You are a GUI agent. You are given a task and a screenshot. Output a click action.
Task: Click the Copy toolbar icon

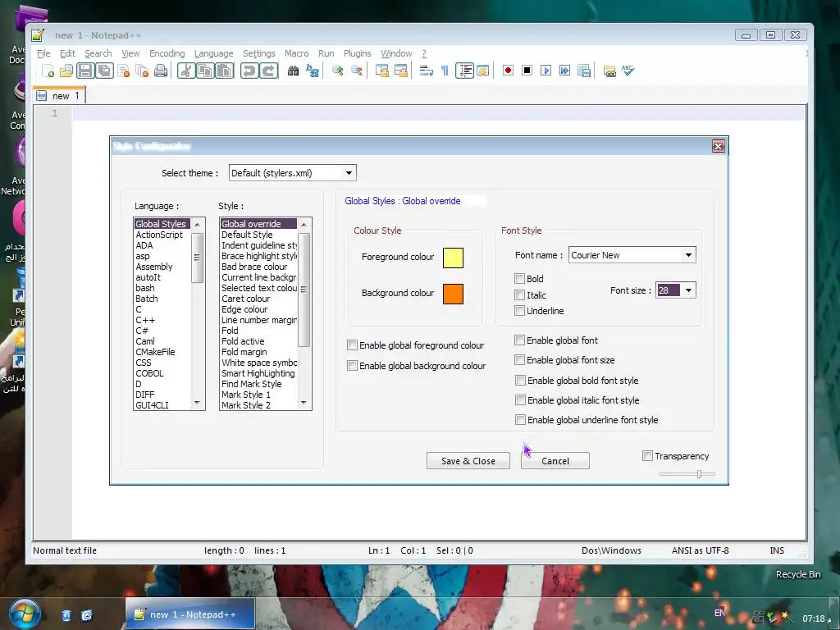pos(205,71)
